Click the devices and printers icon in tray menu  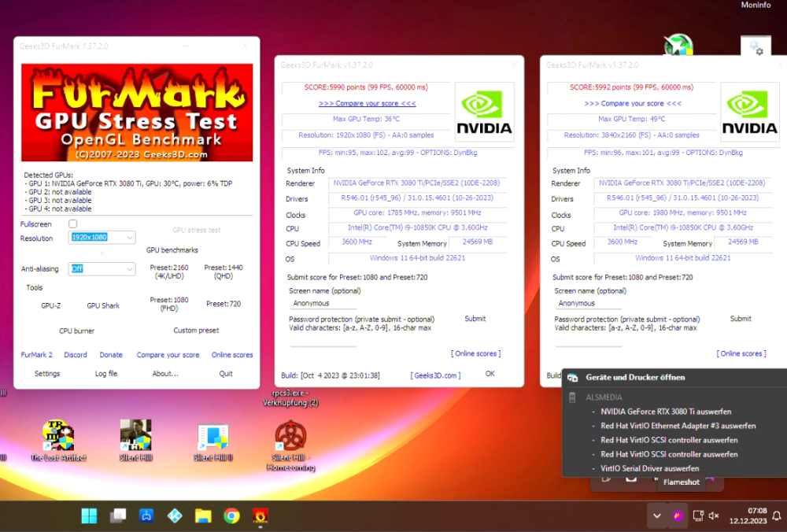point(572,378)
